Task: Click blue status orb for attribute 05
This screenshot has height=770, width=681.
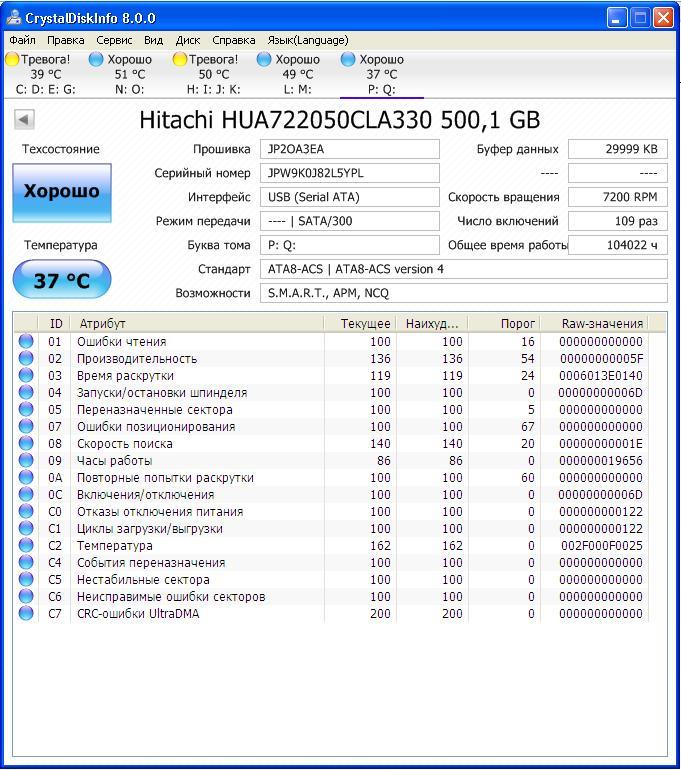Action: pyautogui.click(x=26, y=409)
